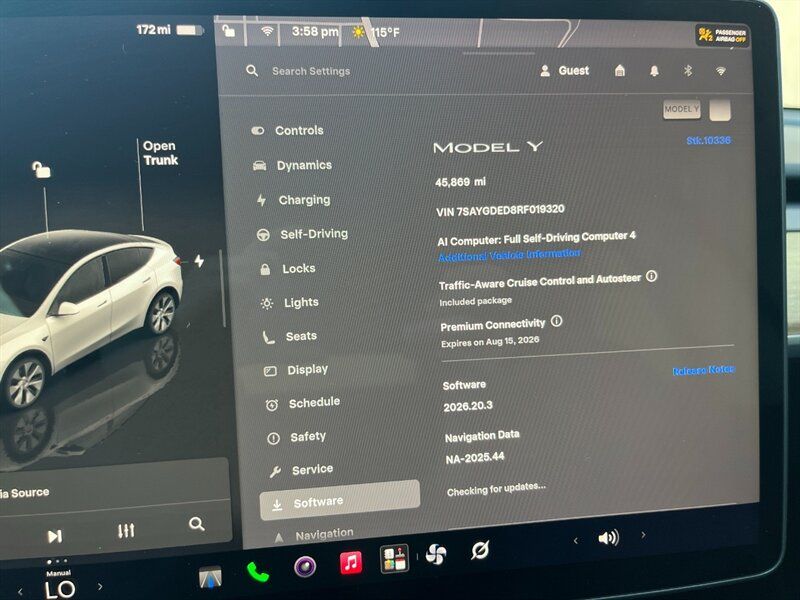Open the Lights settings menu

pyautogui.click(x=290, y=303)
